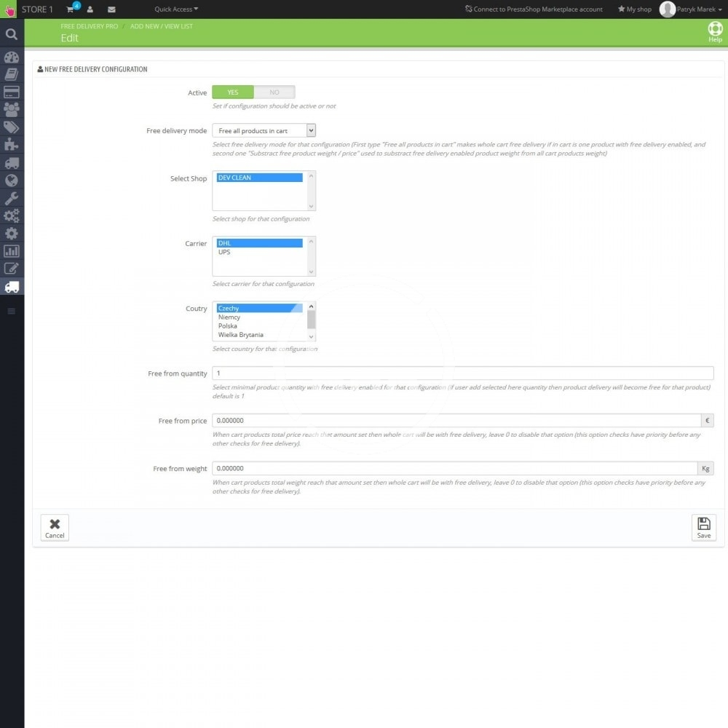
Task: Open Customers via the people group icon
Action: point(11,110)
